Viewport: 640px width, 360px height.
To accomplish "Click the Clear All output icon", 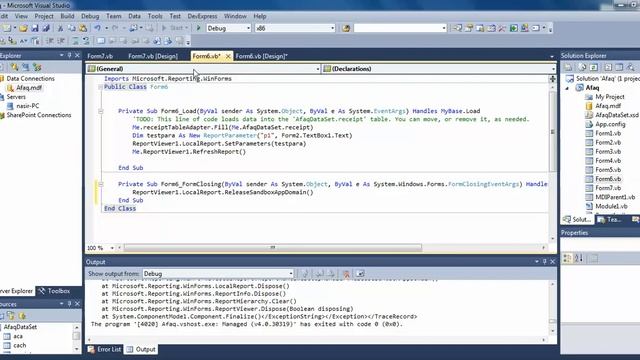I will [346, 274].
